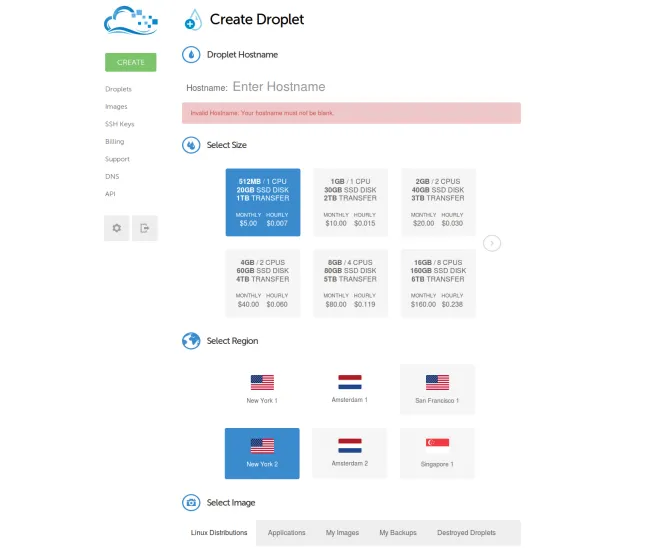Select the 8GB / 4 CPUs size
650x550 pixels.
(x=350, y=283)
